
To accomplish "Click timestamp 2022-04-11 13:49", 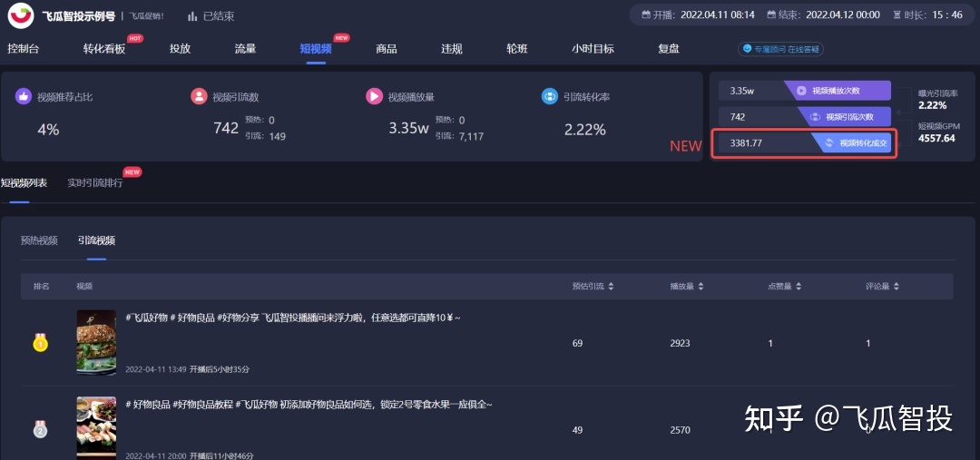I will point(156,369).
